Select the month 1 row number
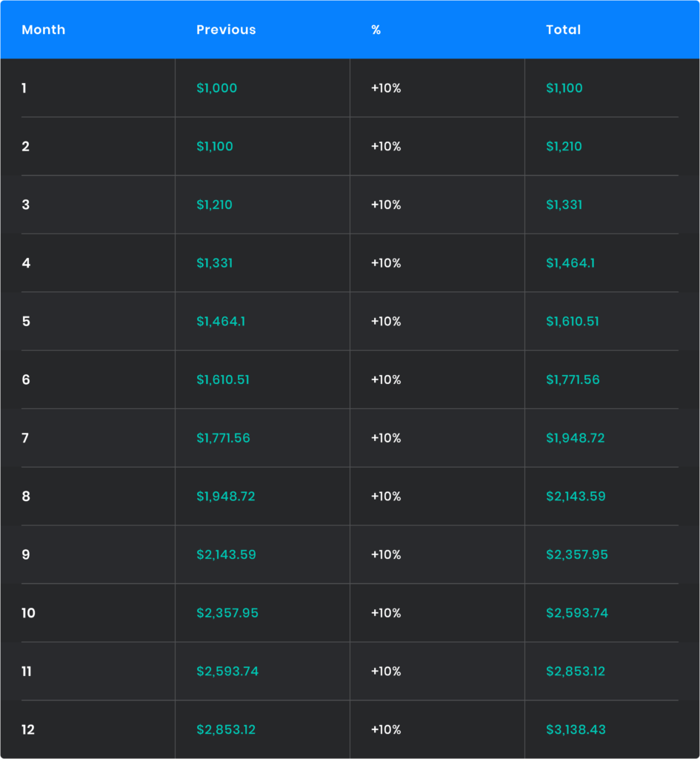Screen dimensions: 700x759 [x=24, y=88]
